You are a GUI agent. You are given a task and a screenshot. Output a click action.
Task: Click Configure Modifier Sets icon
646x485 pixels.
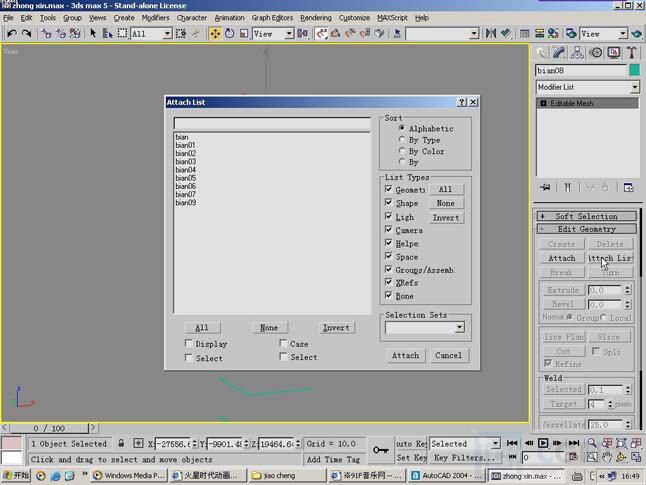coord(628,187)
